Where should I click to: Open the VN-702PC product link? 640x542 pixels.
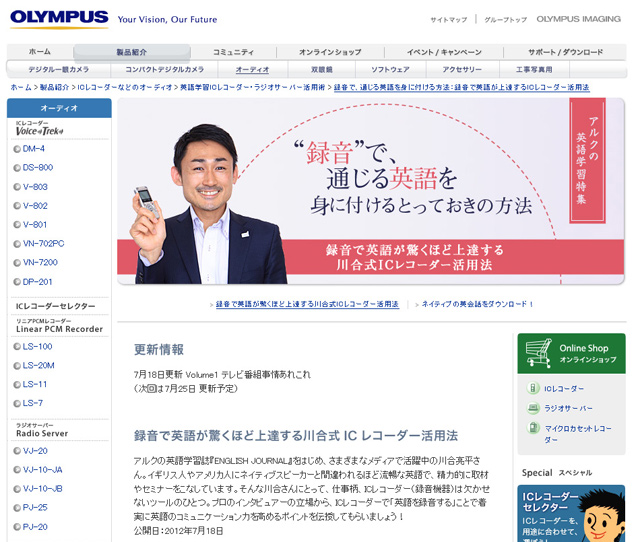pos(43,244)
